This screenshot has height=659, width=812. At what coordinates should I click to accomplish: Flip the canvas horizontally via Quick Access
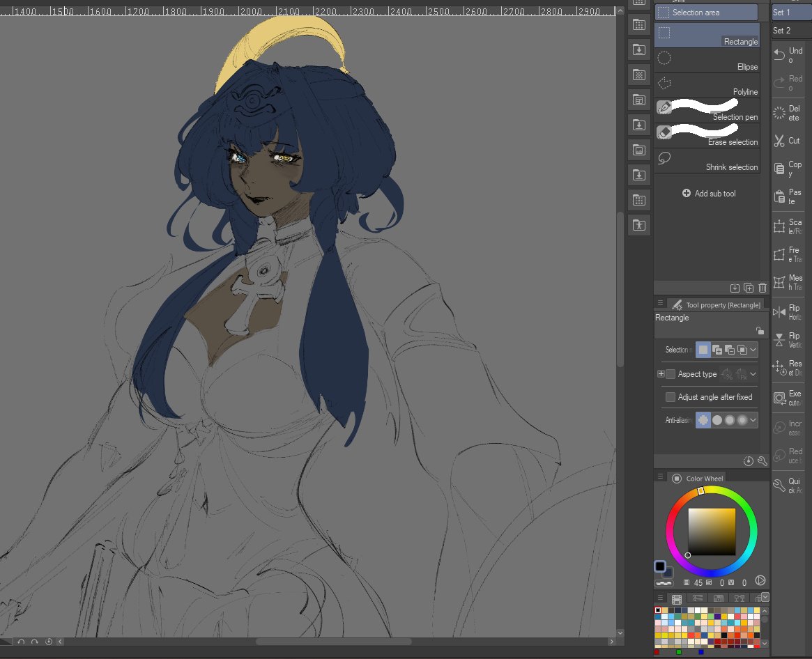[788, 312]
